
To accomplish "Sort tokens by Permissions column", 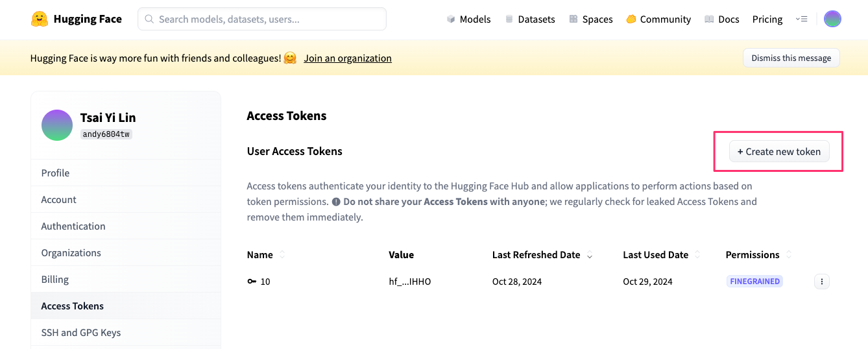I will click(x=789, y=255).
